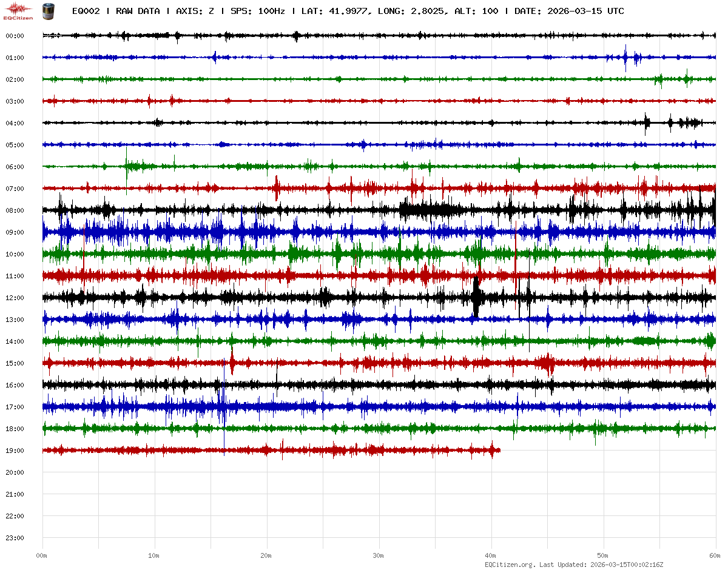Click the LAT: 41.9977 coordinate in the header
This screenshot has width=728, height=570.
335,11
